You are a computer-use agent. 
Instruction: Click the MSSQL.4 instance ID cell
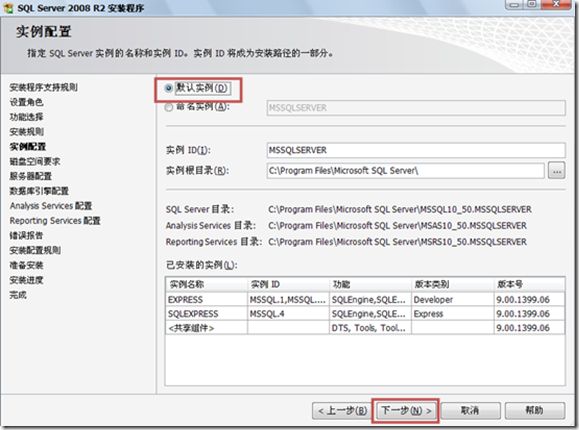[288, 314]
